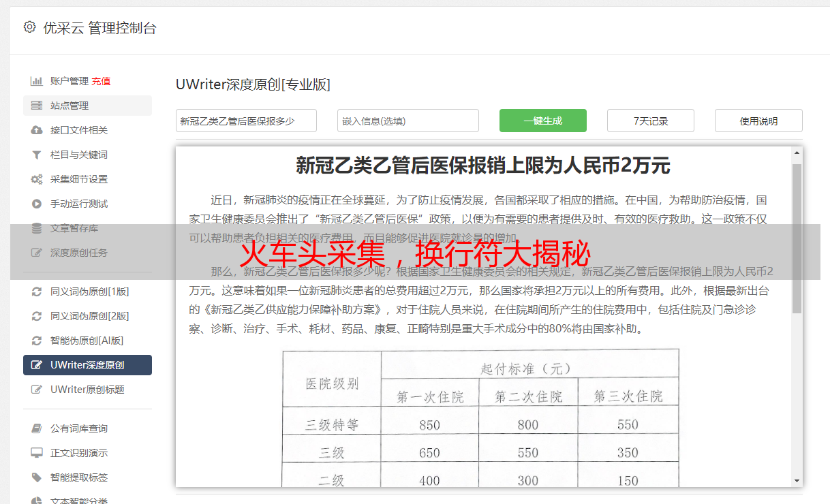Screen dimensions: 830x504
Task: Click the article scrollbar down arrow
Action: coord(797,480)
